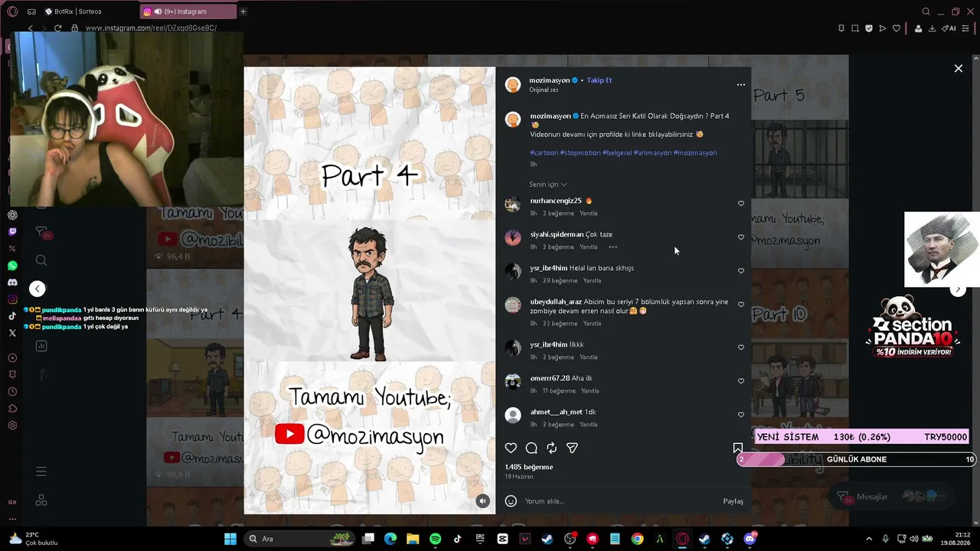Add the page to bookmarks with the heart toolbar icon
Viewport: 980px width, 551px height.
tap(897, 28)
